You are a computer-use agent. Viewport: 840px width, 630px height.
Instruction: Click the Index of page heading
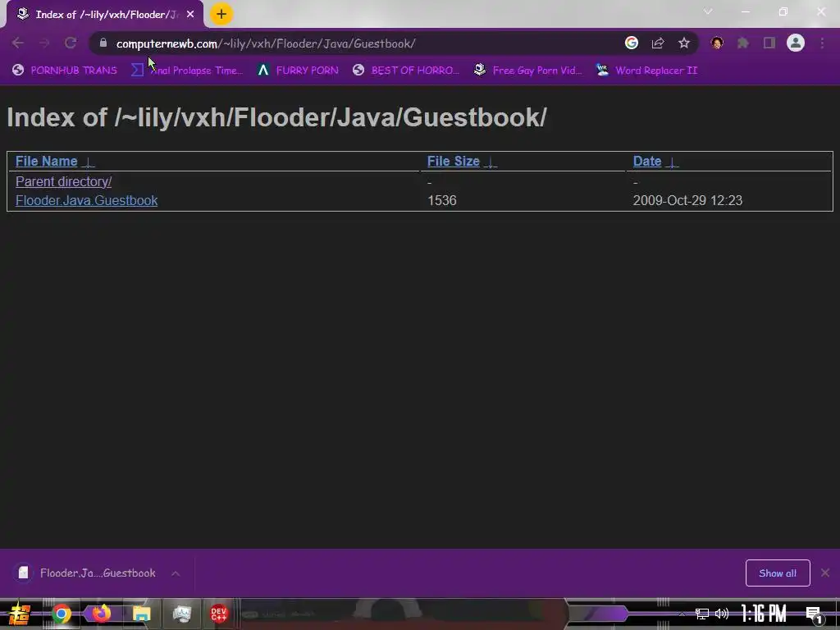[276, 117]
